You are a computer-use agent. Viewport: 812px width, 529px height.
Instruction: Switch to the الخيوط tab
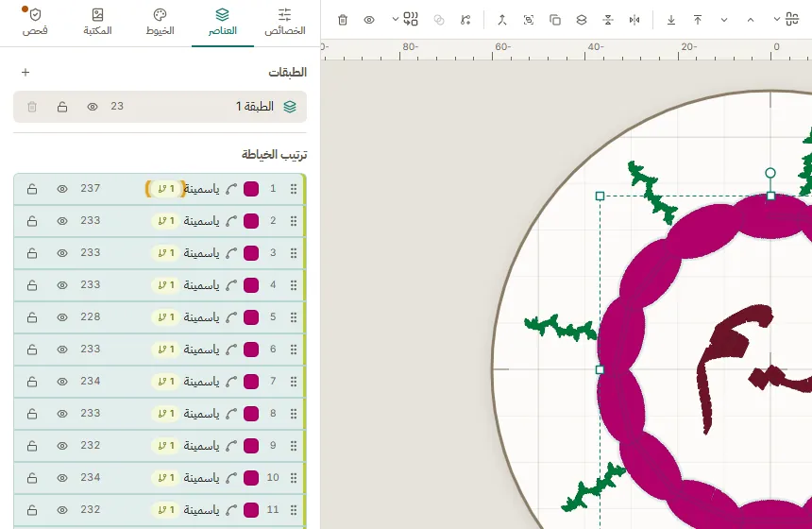(160, 22)
